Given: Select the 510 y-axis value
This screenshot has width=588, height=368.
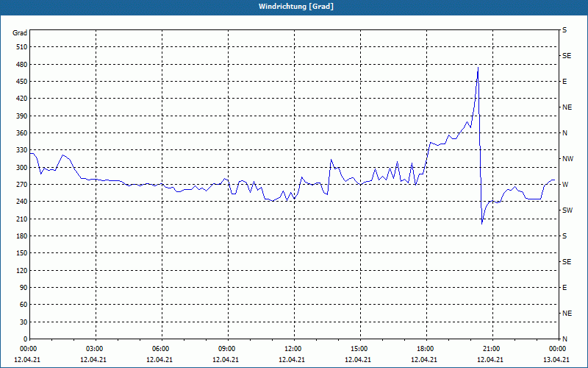Looking at the screenshot, I should [22, 47].
